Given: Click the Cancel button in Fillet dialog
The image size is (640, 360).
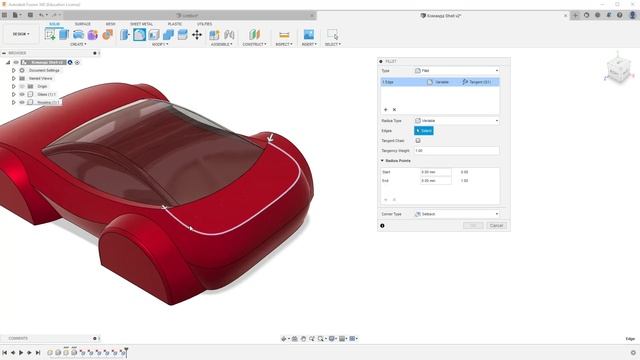Looking at the screenshot, I should click(x=496, y=226).
